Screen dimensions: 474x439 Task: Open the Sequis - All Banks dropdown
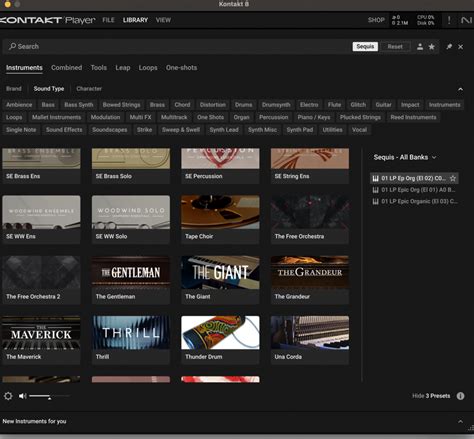coord(405,157)
